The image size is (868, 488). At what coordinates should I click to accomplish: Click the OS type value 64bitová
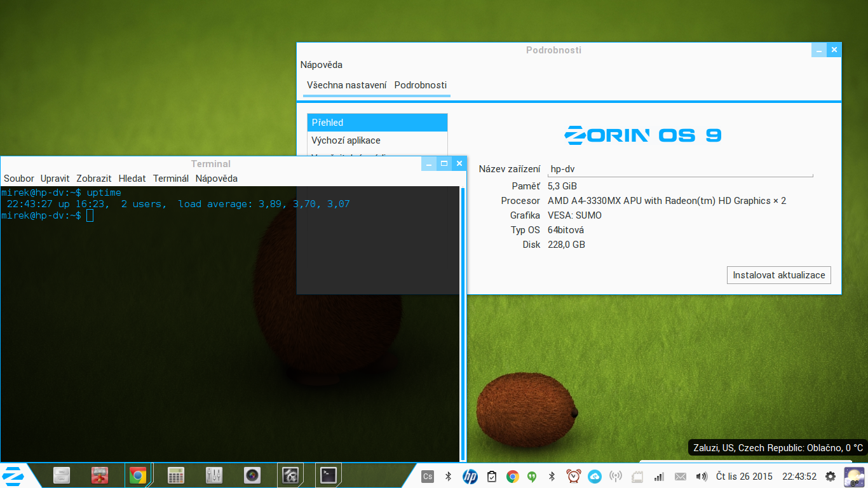(566, 230)
